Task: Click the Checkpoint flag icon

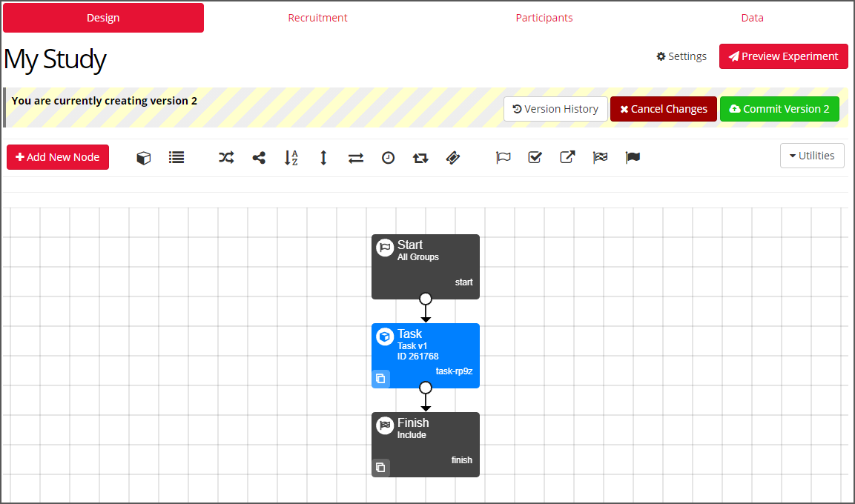Action: pyautogui.click(x=504, y=157)
